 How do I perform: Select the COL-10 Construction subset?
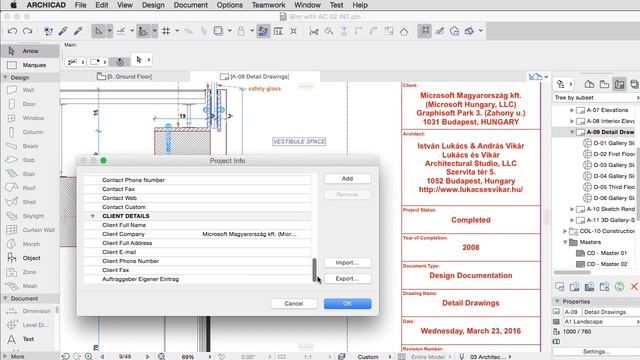click(603, 231)
